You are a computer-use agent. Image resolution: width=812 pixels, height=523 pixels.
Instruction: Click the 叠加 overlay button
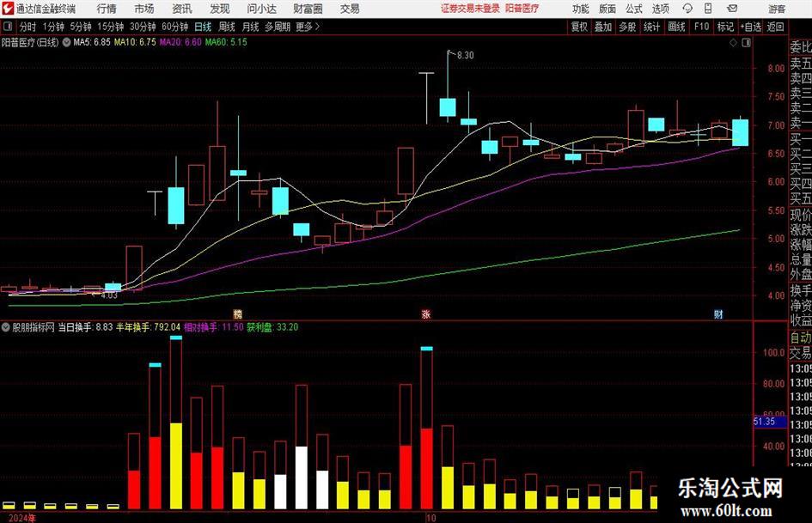(603, 27)
